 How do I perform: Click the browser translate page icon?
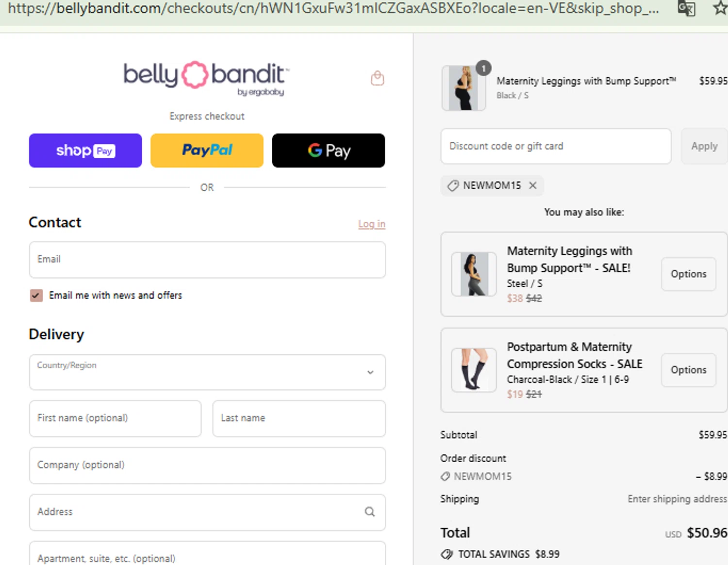point(686,8)
